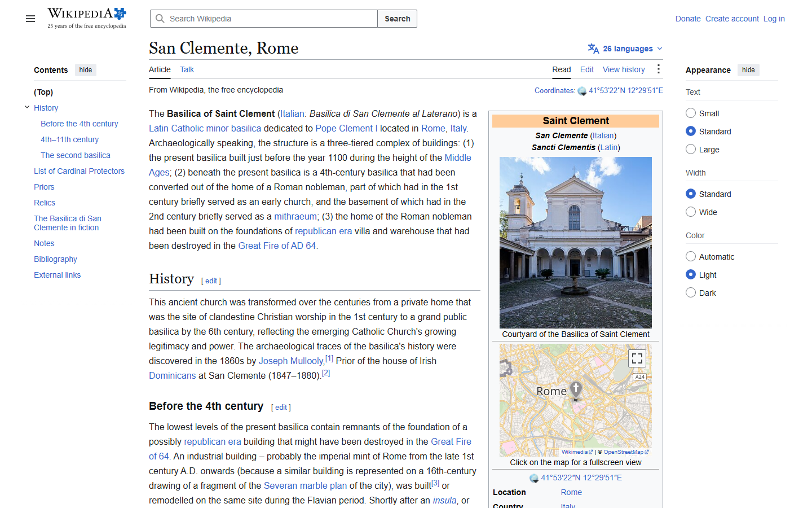The width and height of the screenshot is (812, 508).
Task: Click the globe icon next to top coordinates
Action: [582, 91]
